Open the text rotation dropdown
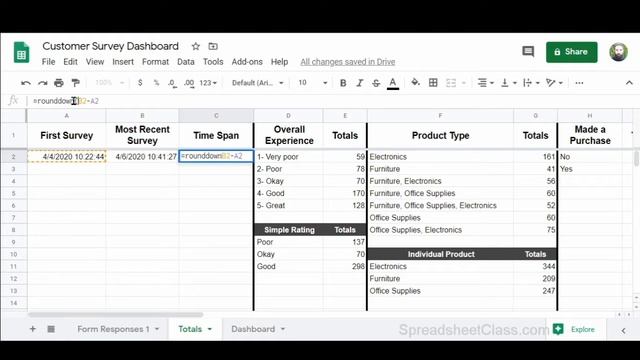640x360 pixels. tap(554, 83)
